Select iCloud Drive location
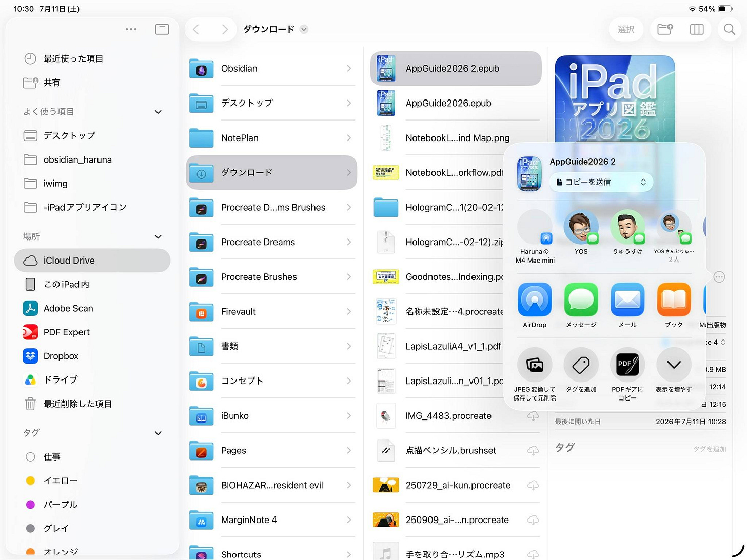747x560 pixels. [92, 261]
